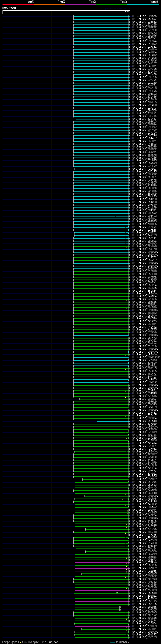Open hit UniRef100_Q40271

pos(144,152)
